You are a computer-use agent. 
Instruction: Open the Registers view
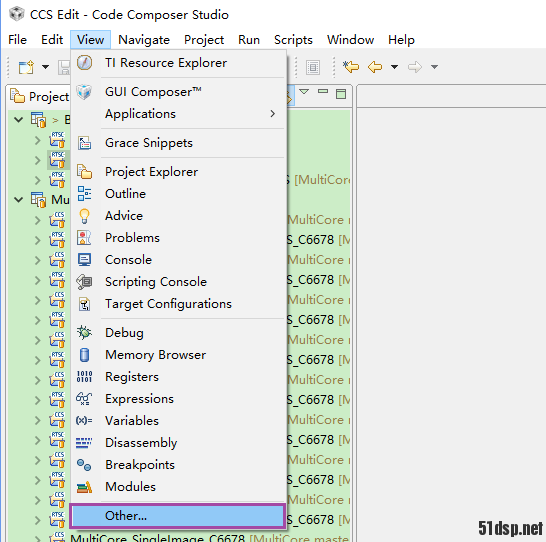(x=179, y=377)
